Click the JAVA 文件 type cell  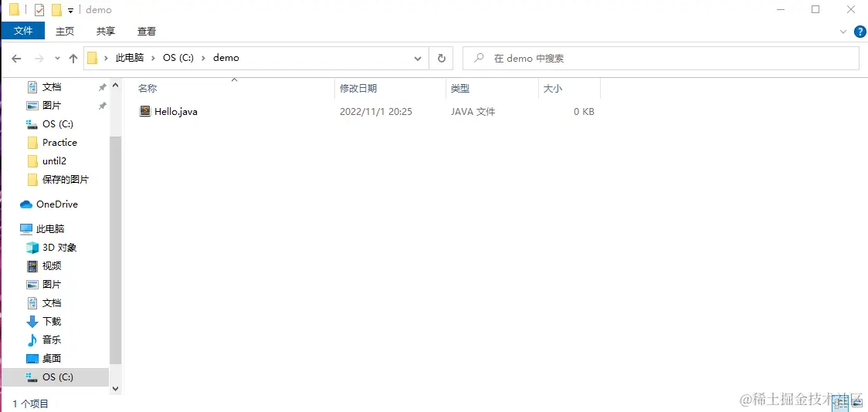pos(473,112)
